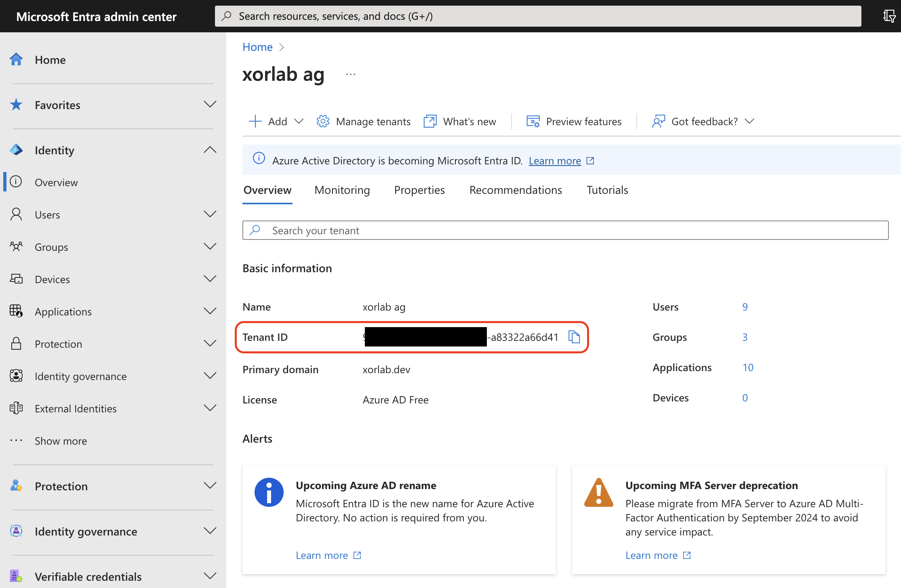The image size is (901, 588).
Task: Click the Home breadcrumb link
Action: click(x=257, y=47)
